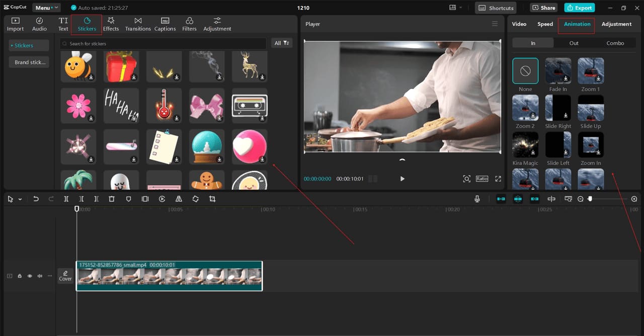
Task: Open fullscreen preview in the Player
Action: pyautogui.click(x=498, y=179)
